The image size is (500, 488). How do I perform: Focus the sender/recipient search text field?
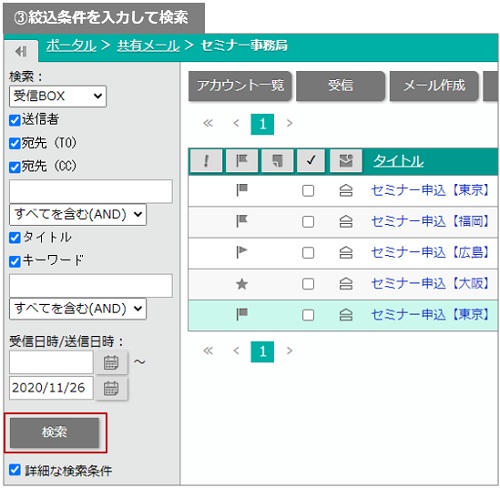[91, 191]
